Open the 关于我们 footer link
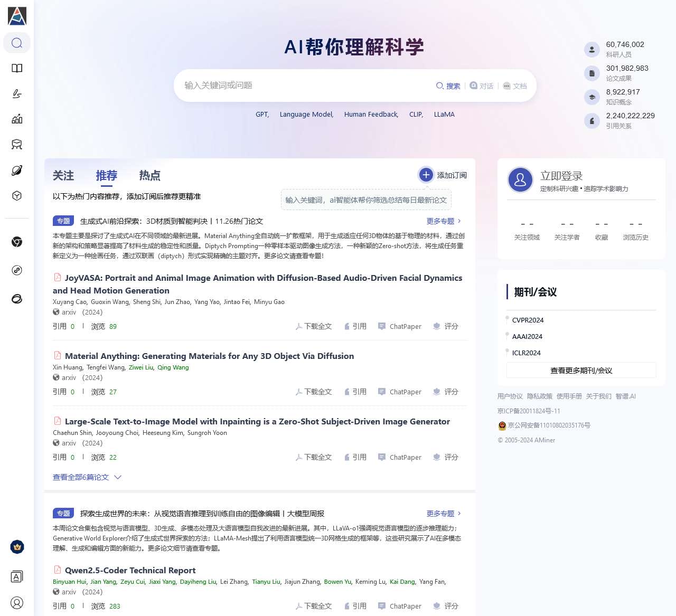Image resolution: width=676 pixels, height=616 pixels. click(599, 396)
